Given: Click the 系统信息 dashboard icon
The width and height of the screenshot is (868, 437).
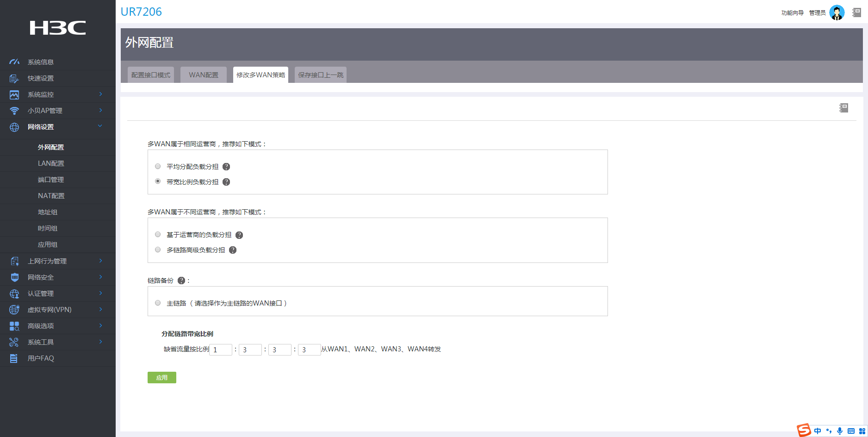Looking at the screenshot, I should tap(14, 62).
